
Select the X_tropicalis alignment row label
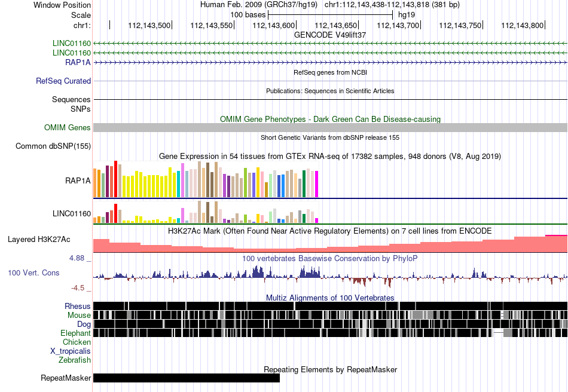pos(71,351)
